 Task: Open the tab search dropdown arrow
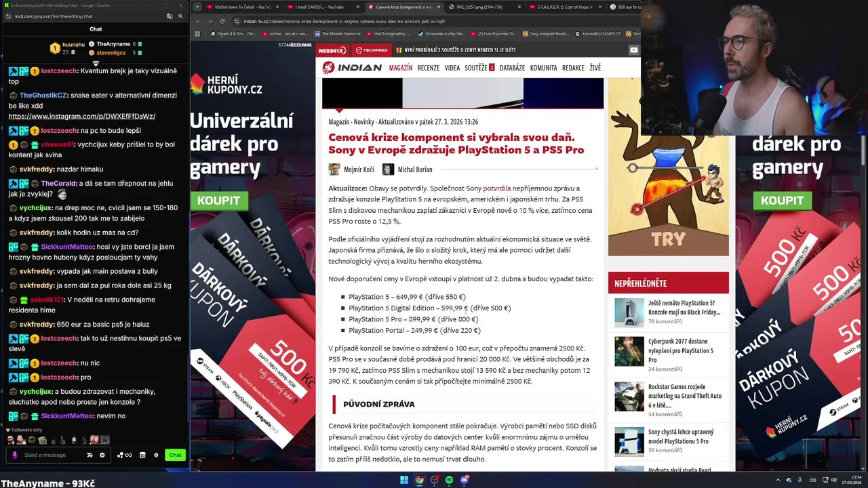tap(197, 7)
